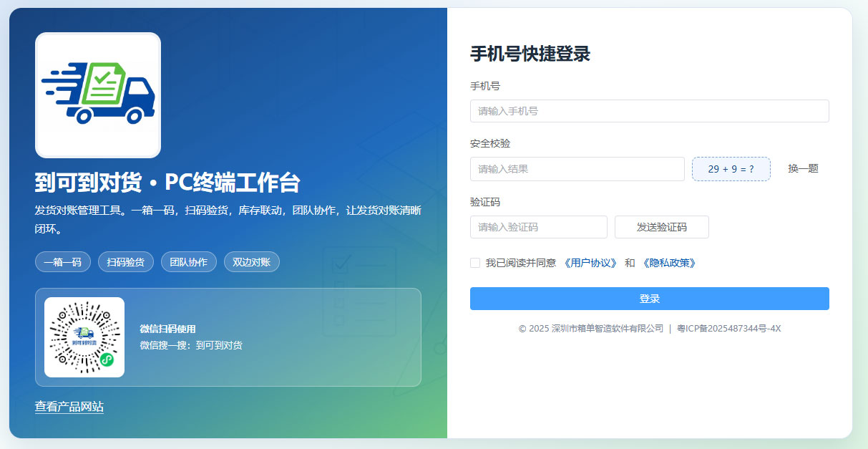Click the 双边对账 tag
The height and width of the screenshot is (449, 868).
[x=252, y=262]
